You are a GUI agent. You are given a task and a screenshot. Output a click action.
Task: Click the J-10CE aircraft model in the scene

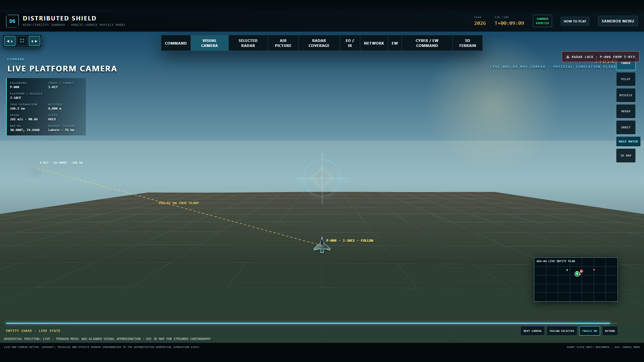(x=322, y=246)
